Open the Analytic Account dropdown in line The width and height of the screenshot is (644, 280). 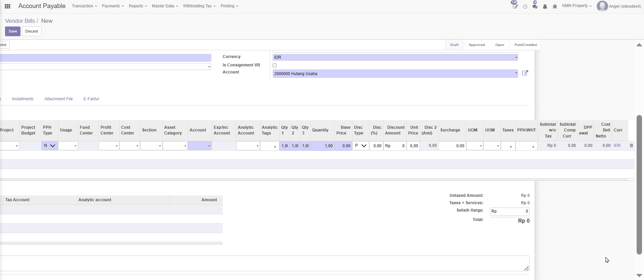coord(248,146)
